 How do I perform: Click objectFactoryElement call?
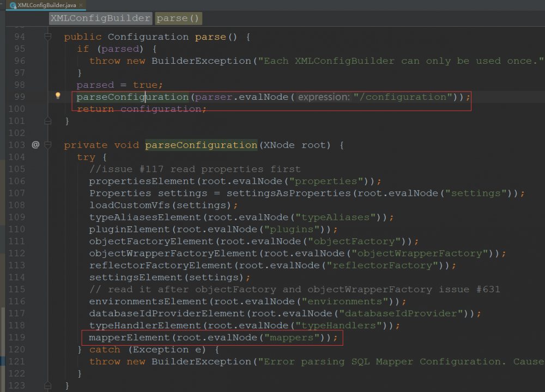151,242
